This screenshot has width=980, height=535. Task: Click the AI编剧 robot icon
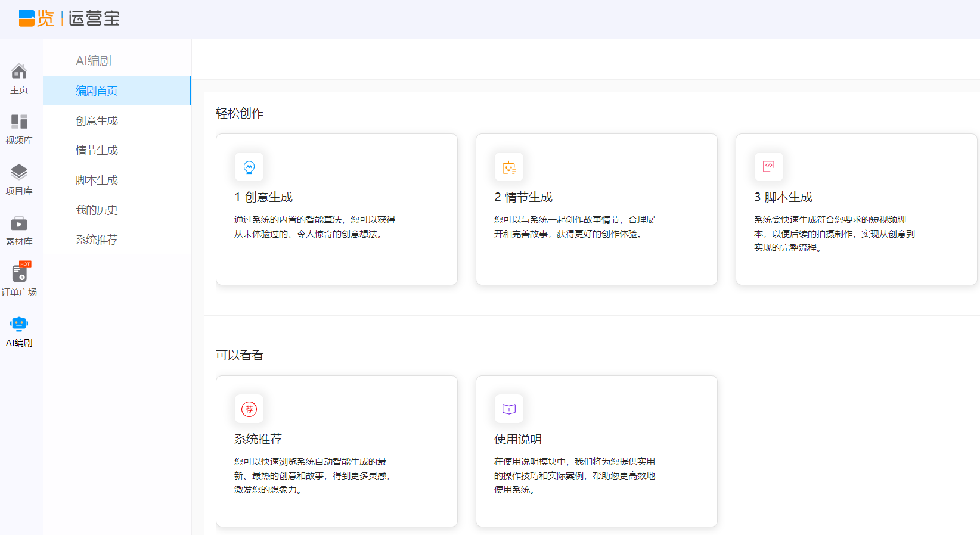pyautogui.click(x=19, y=324)
